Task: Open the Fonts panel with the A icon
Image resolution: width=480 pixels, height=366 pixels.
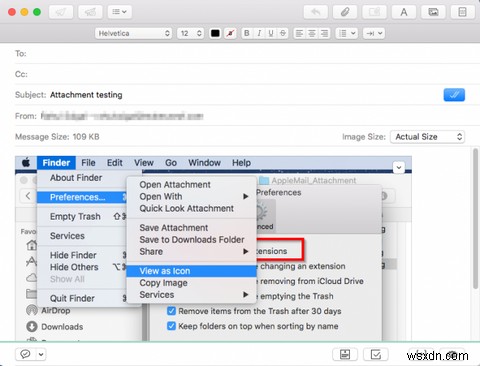Action: (x=404, y=12)
